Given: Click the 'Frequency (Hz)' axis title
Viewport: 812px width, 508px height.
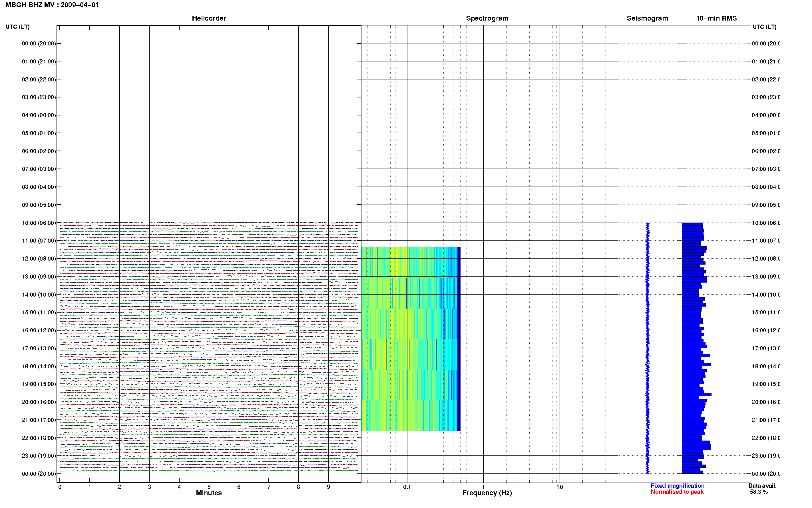Looking at the screenshot, I should 487,493.
